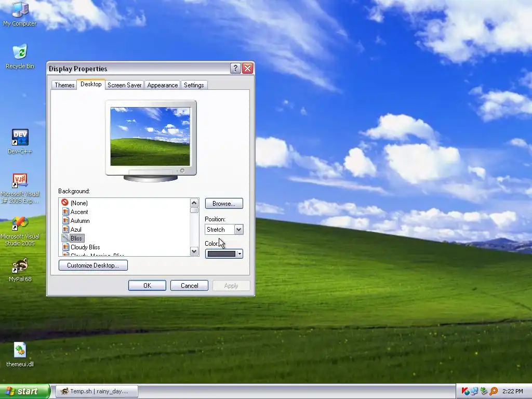
Task: Select 'Azul' text in background list
Action: point(76,229)
